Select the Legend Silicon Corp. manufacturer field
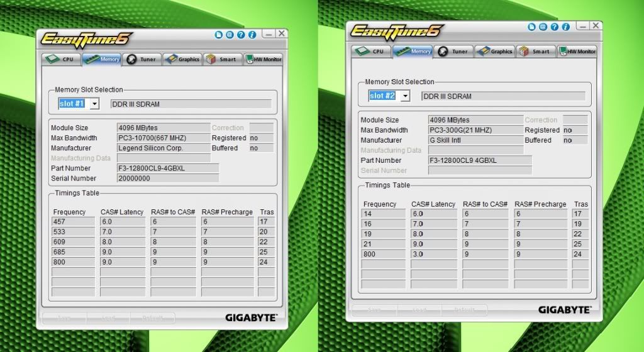 pyautogui.click(x=164, y=148)
